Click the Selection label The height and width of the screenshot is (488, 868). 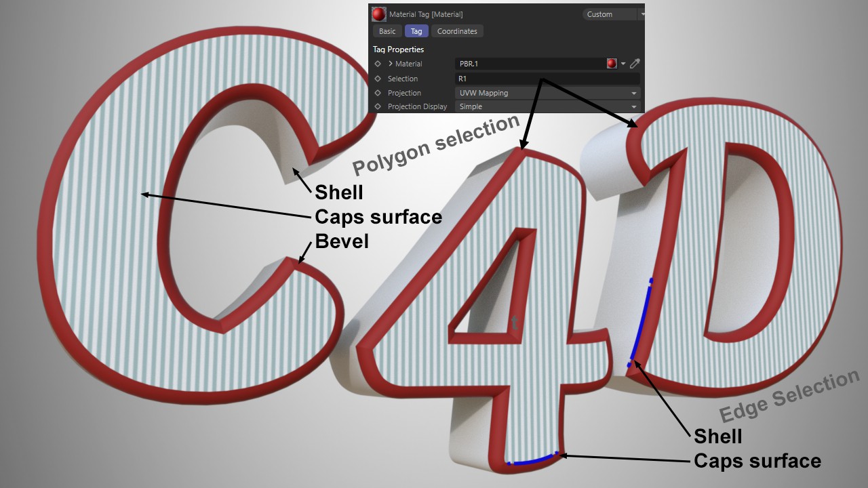[x=403, y=79]
